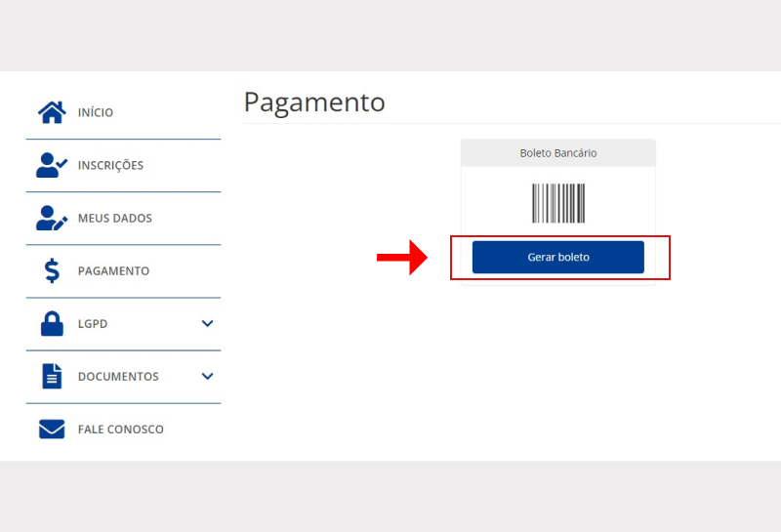Click the envelope Fale Conosco icon
The height and width of the screenshot is (532, 781).
(x=52, y=429)
